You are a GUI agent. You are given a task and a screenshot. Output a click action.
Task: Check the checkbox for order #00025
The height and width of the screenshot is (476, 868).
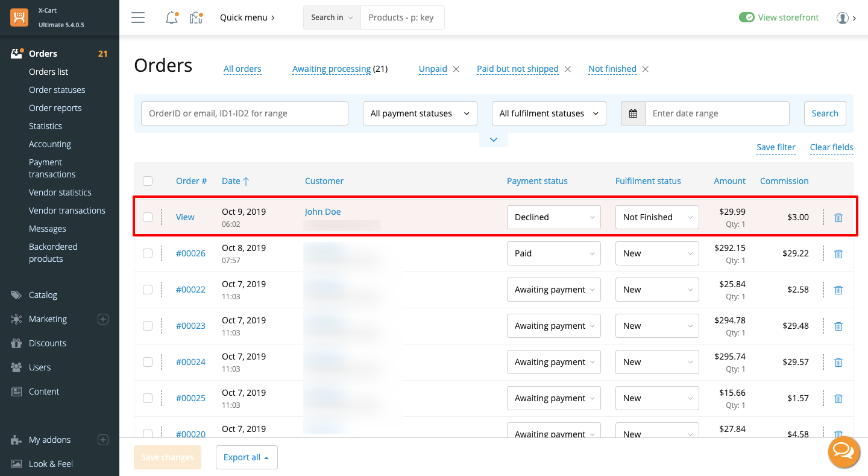pos(148,398)
